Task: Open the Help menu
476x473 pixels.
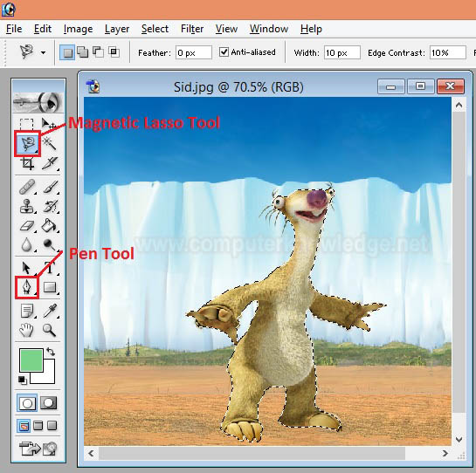Action: (x=311, y=29)
